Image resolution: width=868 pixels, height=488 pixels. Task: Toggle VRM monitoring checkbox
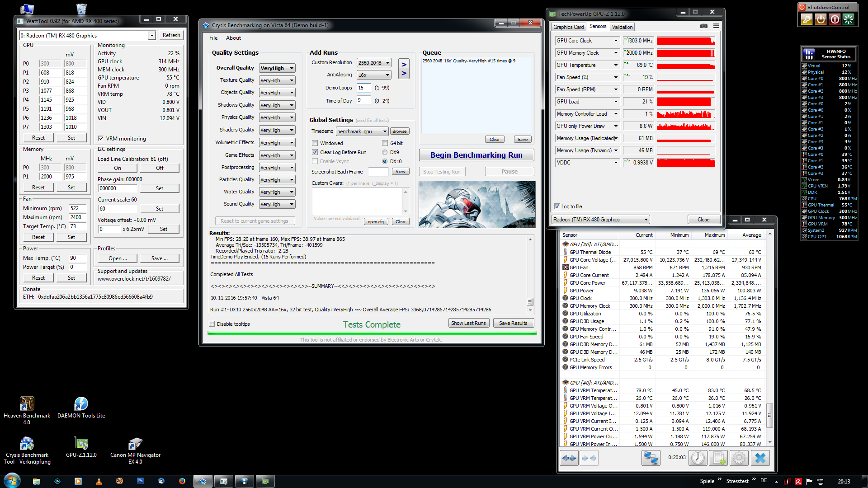[101, 139]
